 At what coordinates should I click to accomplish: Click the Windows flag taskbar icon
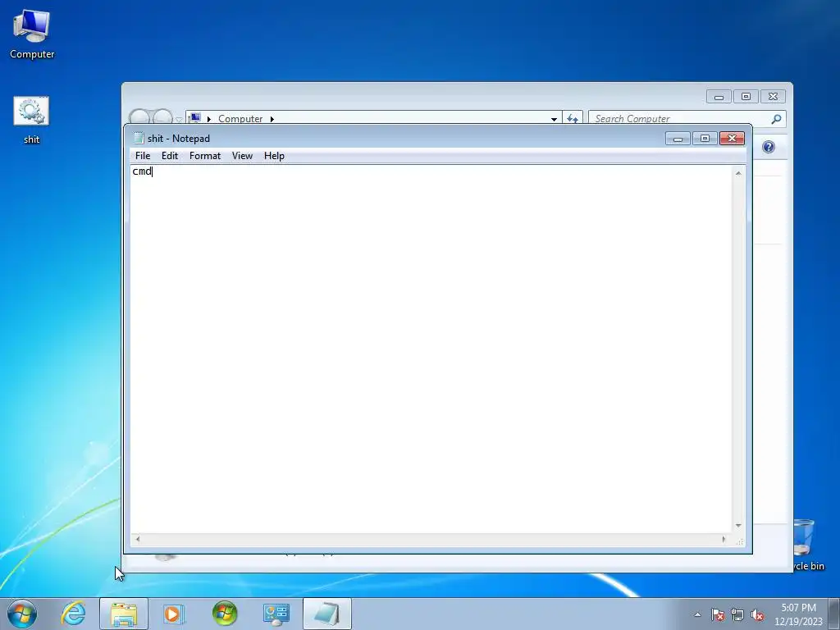[225, 614]
